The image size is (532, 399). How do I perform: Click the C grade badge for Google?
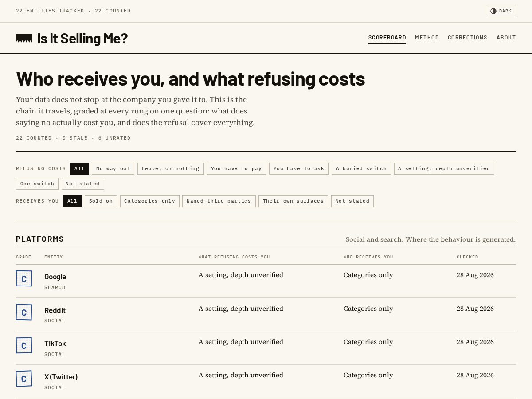pos(24,278)
